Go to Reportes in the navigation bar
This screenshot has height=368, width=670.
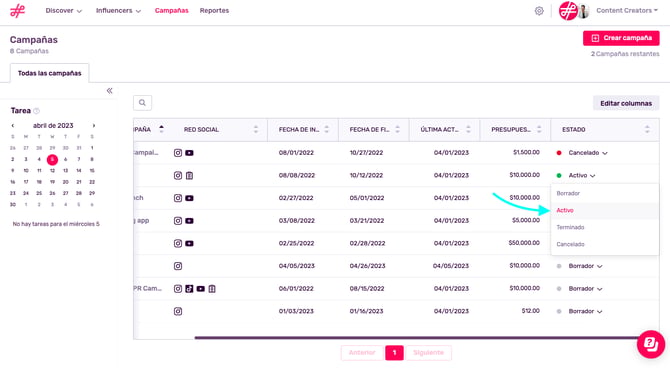(x=214, y=11)
